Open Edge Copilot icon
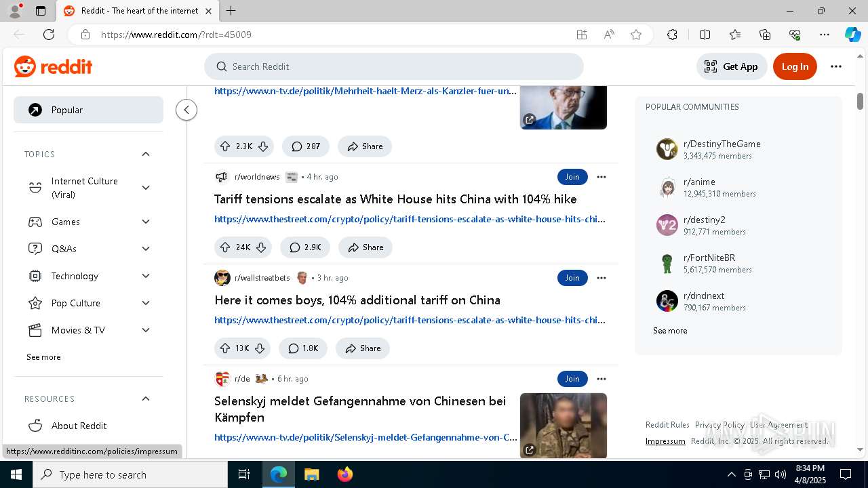This screenshot has height=488, width=868. (x=852, y=35)
